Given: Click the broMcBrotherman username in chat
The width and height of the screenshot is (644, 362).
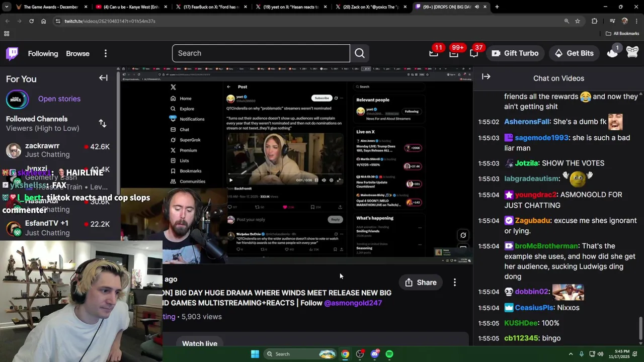Looking at the screenshot, I should pos(546,246).
